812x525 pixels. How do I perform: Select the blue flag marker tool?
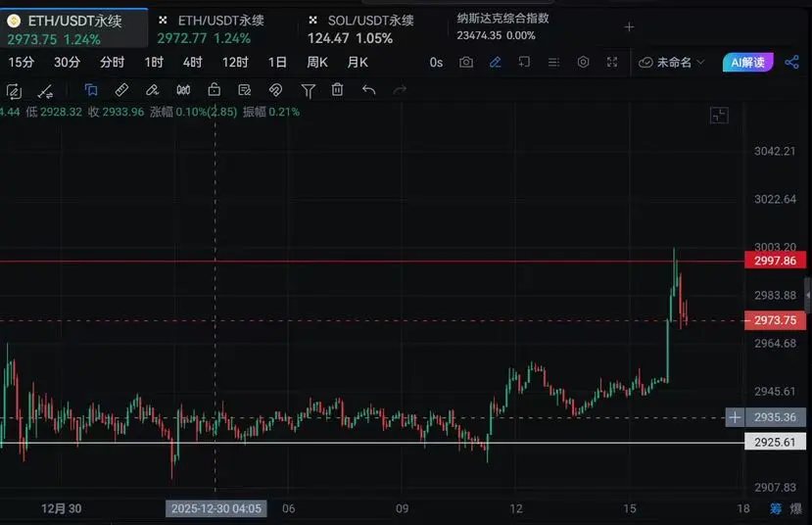[91, 91]
